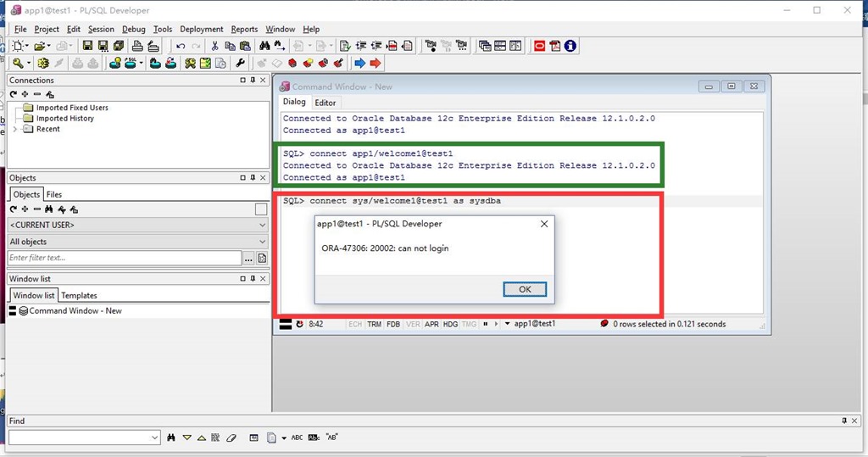
Task: Toggle the TRM status indicator
Action: tap(374, 324)
